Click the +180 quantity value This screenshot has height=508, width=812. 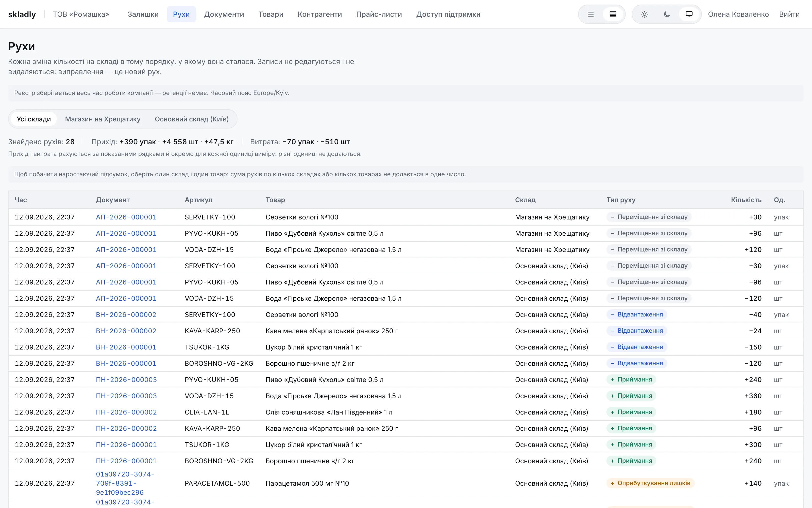pos(753,412)
